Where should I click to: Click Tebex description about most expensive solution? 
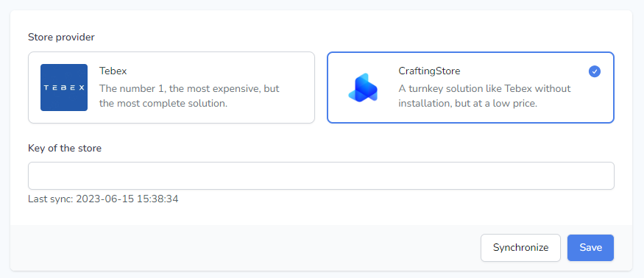[189, 96]
